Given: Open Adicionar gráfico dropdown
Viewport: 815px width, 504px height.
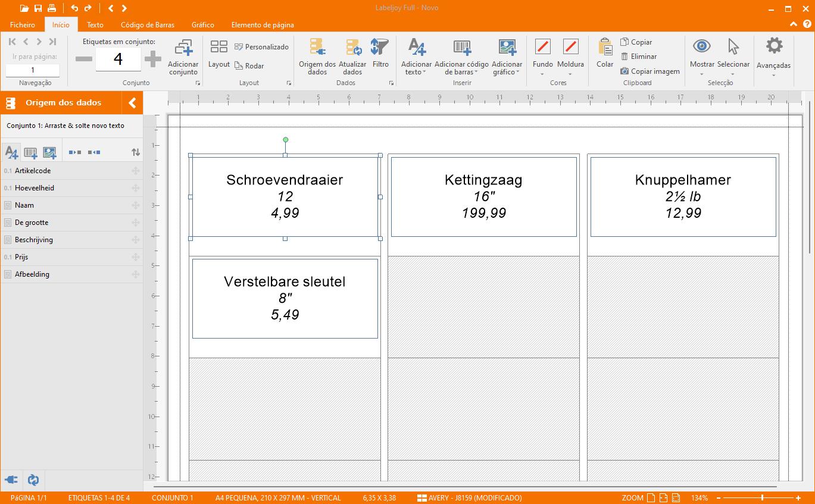Looking at the screenshot, I should point(507,57).
